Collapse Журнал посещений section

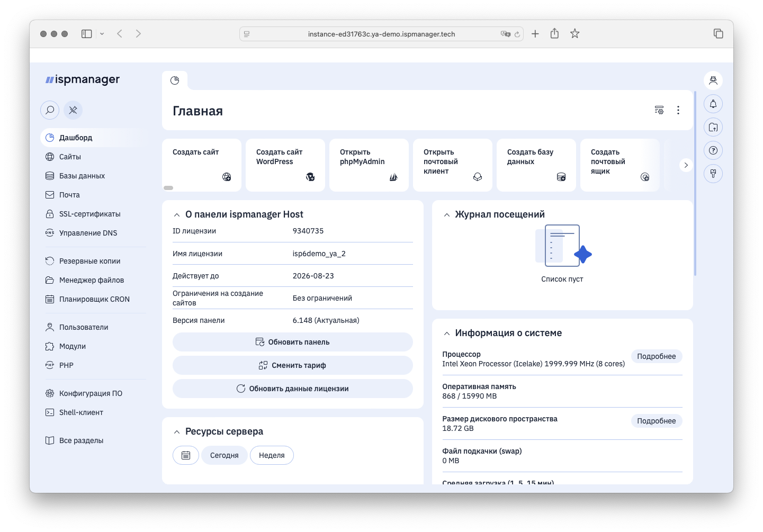pos(447,215)
